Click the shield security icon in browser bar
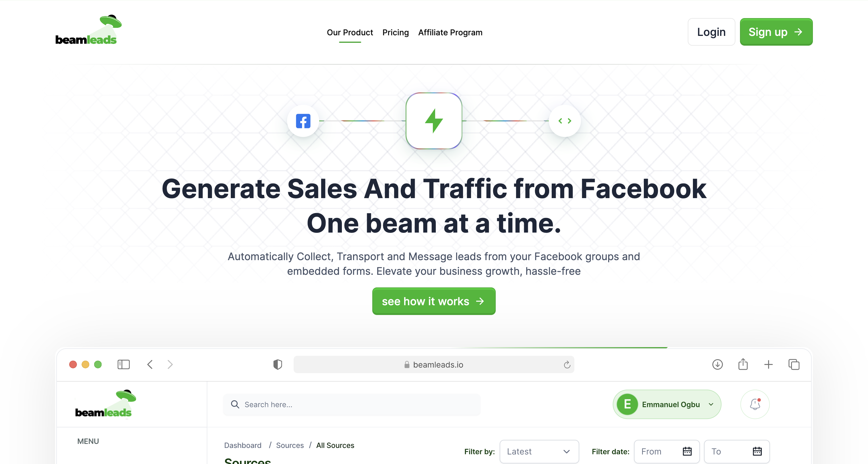 pos(278,364)
